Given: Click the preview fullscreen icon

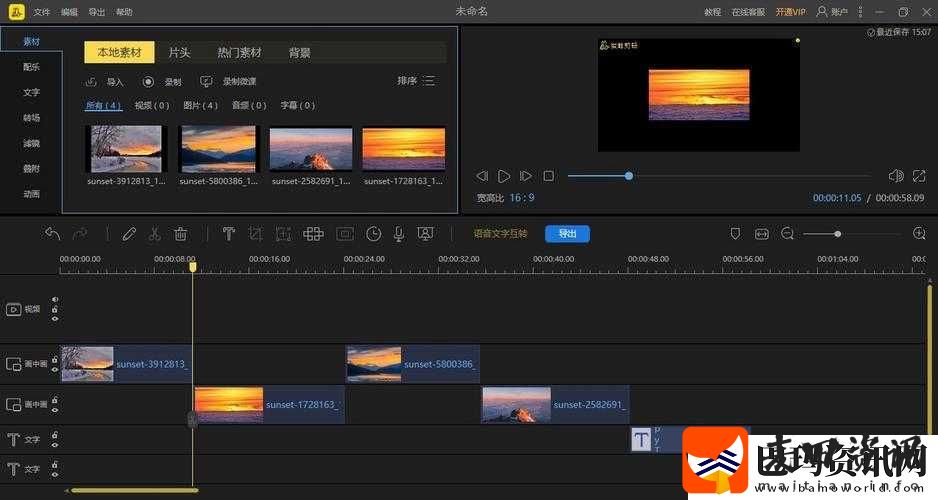Looking at the screenshot, I should click(x=919, y=175).
